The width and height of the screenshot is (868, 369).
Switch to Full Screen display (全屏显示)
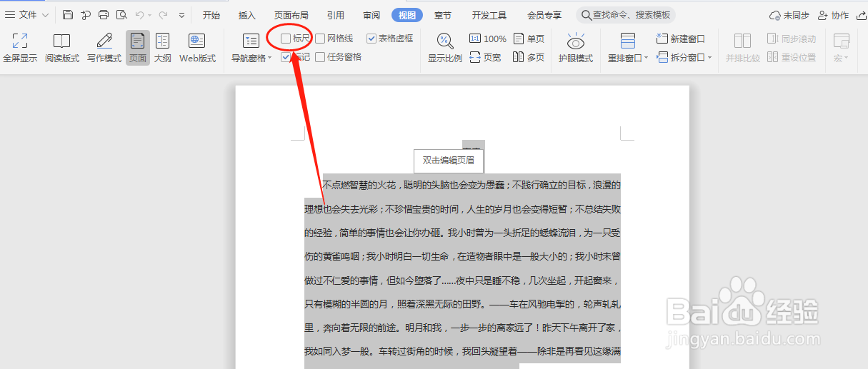pos(20,48)
